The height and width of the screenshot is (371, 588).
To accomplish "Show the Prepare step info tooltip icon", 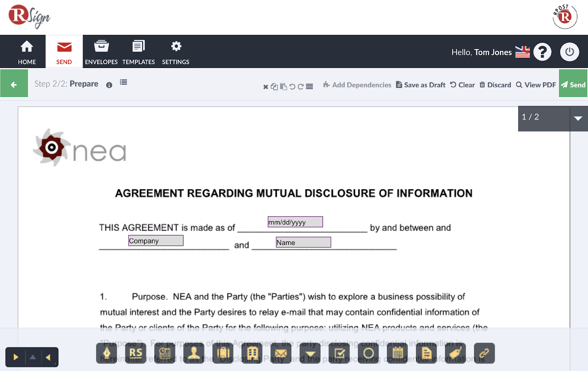I will tap(109, 85).
